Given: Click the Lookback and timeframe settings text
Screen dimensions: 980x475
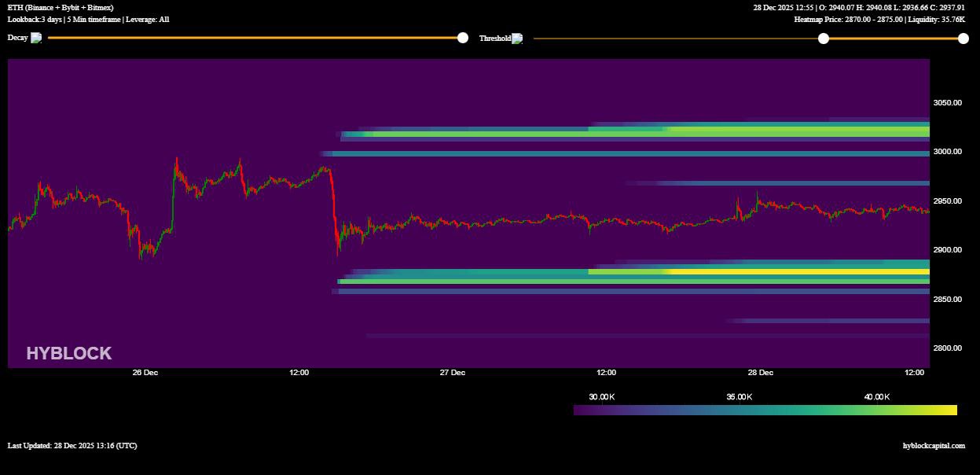Looking at the screenshot, I should click(x=88, y=19).
